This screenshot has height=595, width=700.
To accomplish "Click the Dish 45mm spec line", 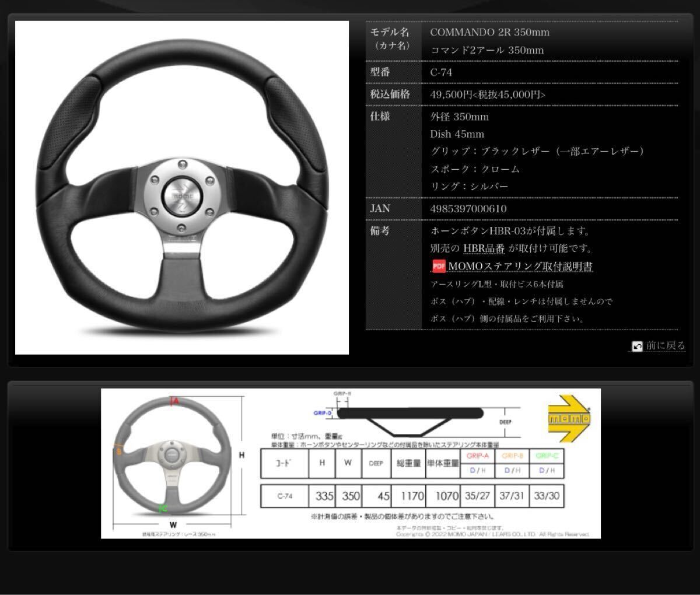I will pyautogui.click(x=457, y=134).
